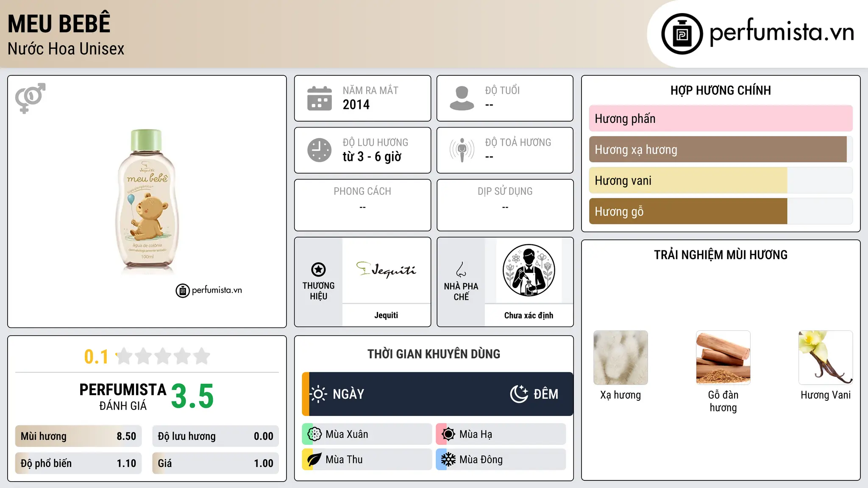The image size is (868, 488).
Task: Click the Thời Gian Khuyên Dùng heading
Action: 434,354
